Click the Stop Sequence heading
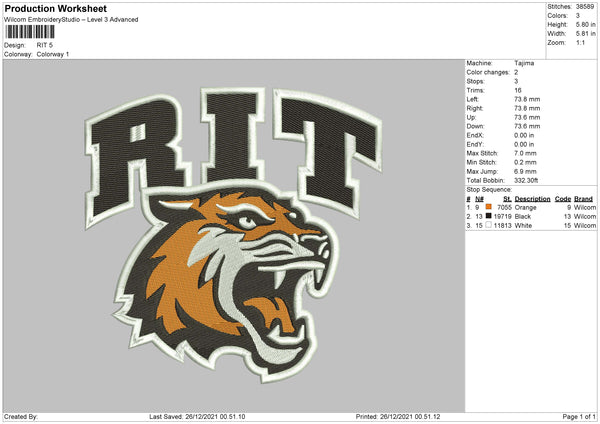 click(489, 190)
